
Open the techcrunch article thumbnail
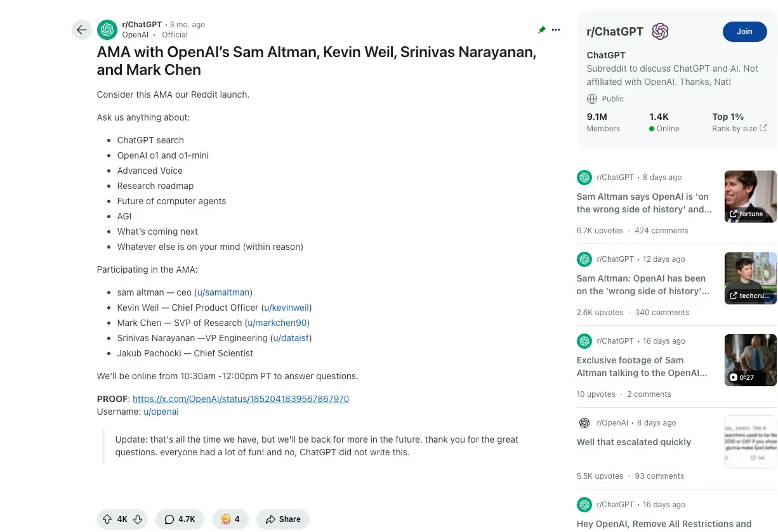point(750,278)
